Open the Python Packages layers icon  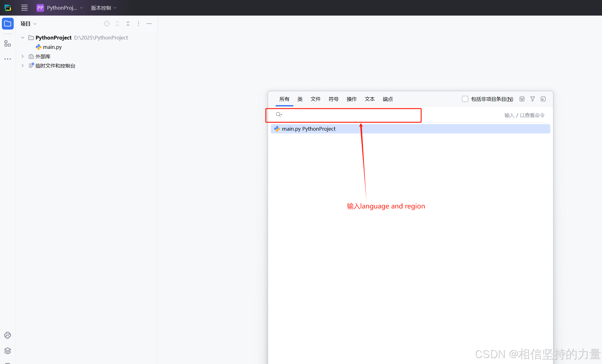pos(8,351)
